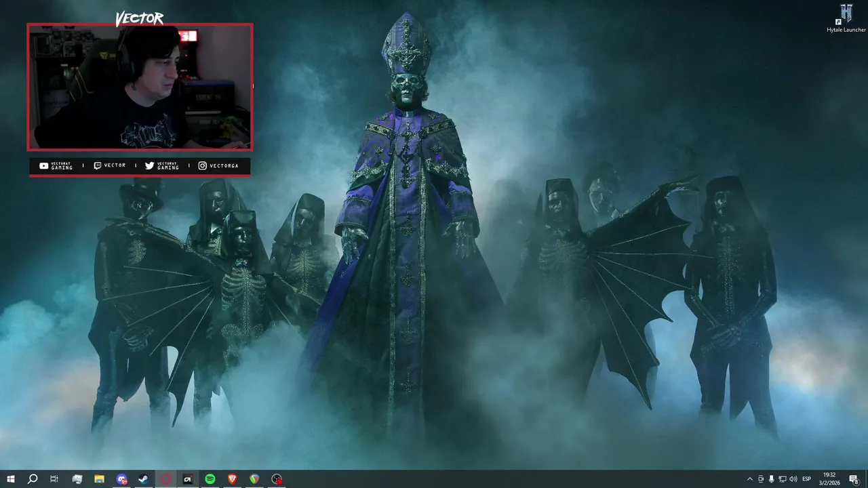Open Steam from the taskbar
This screenshot has height=488, width=868.
(144, 479)
